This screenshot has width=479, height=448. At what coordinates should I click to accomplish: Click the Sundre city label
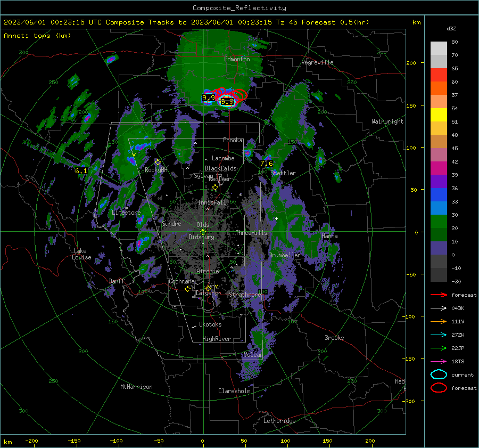(x=171, y=224)
